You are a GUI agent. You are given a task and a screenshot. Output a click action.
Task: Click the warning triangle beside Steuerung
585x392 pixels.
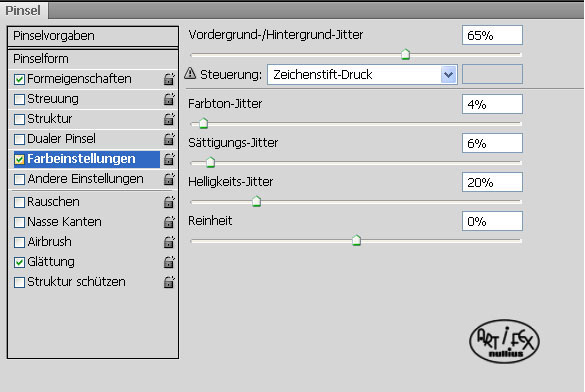point(190,73)
